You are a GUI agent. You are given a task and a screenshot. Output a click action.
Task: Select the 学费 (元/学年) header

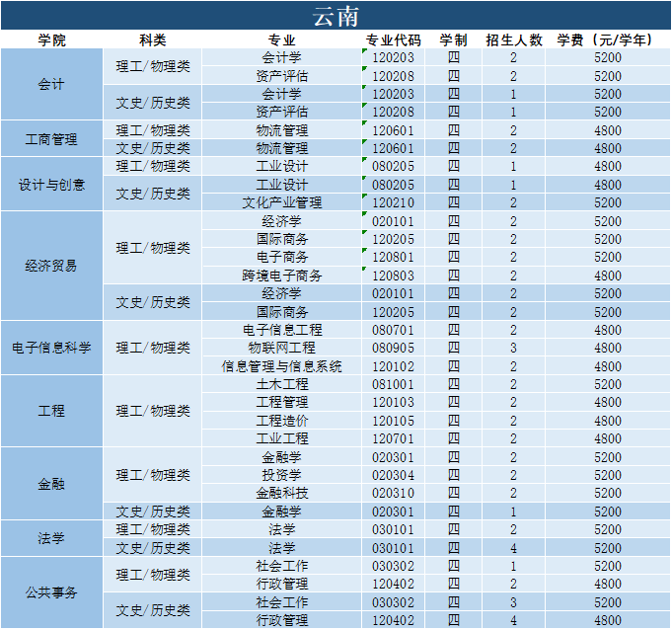point(608,40)
